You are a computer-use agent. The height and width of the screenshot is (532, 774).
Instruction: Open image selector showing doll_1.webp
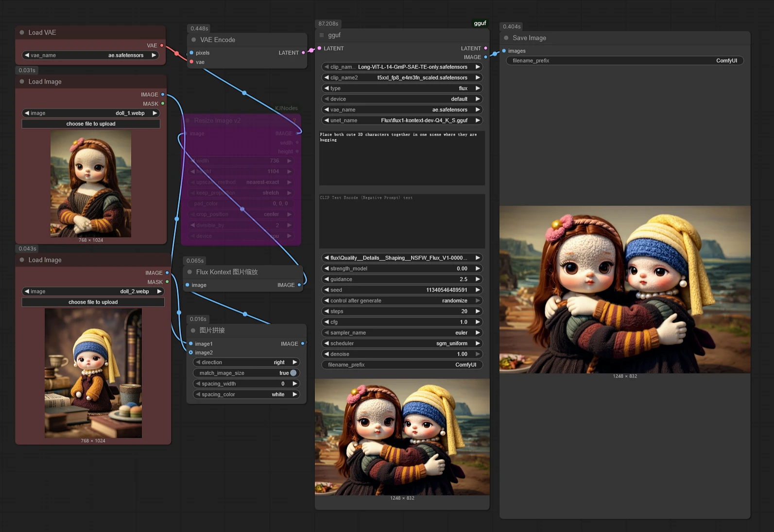(91, 113)
